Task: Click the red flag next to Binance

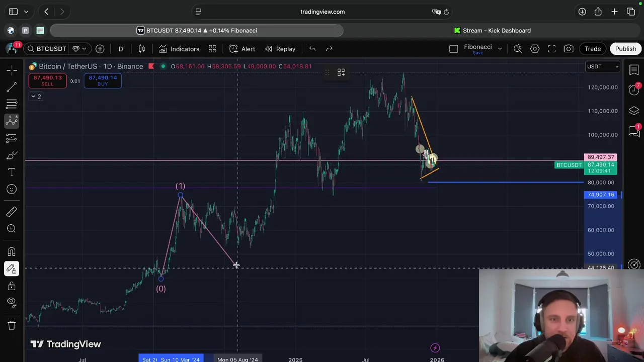Action: pos(151,66)
